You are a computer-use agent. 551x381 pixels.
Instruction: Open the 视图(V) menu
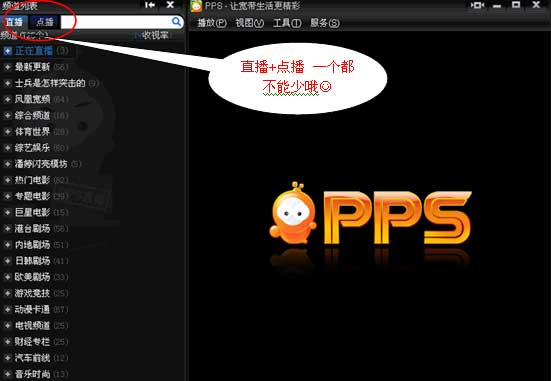(x=249, y=23)
